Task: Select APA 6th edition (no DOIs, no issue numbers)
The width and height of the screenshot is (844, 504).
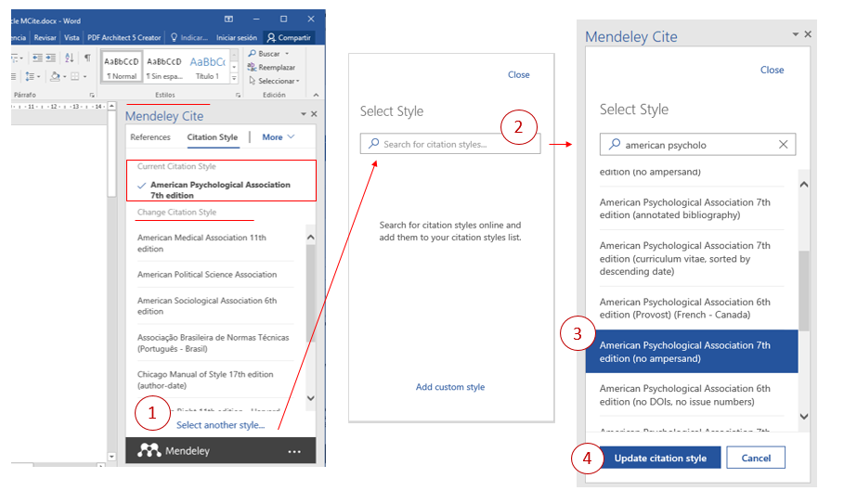Action: pos(692,394)
